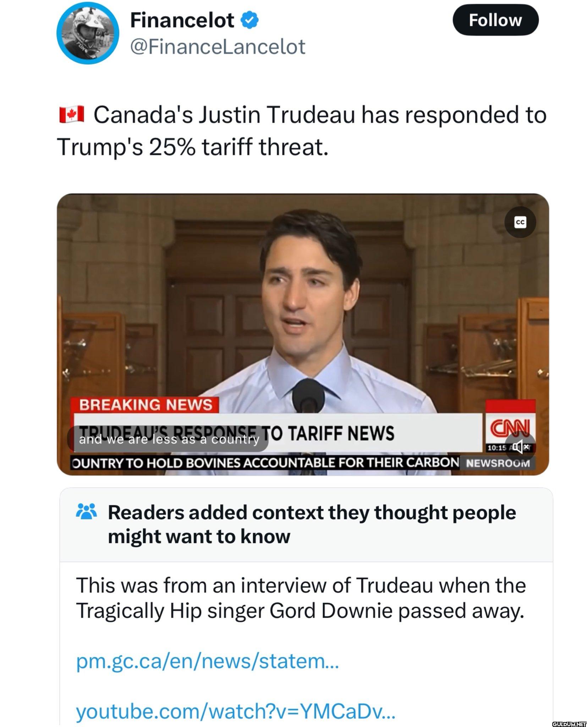Screen dimensions: 588x727
Task: Click the Community Notes people icon
Action: pyautogui.click(x=86, y=512)
